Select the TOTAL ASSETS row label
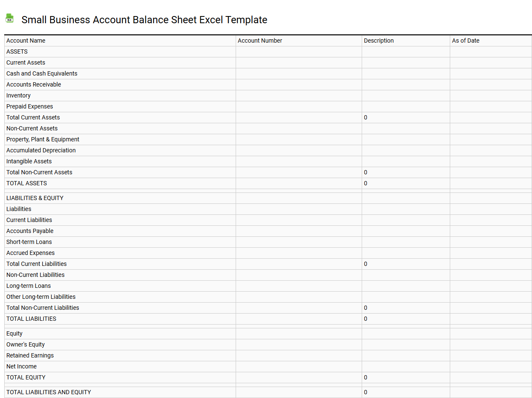Viewport: 532px width, 398px height. pyautogui.click(x=27, y=183)
